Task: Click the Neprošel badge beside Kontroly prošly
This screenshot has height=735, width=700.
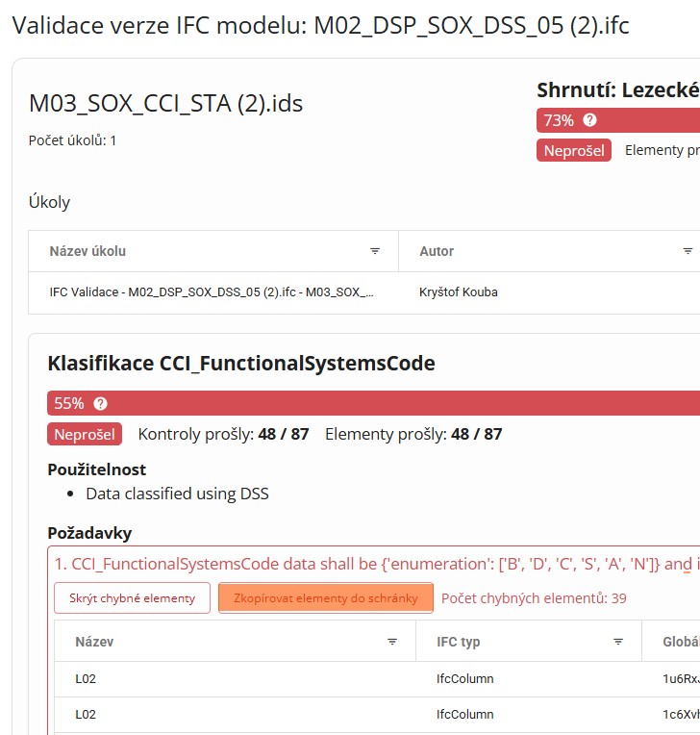Action: [85, 434]
